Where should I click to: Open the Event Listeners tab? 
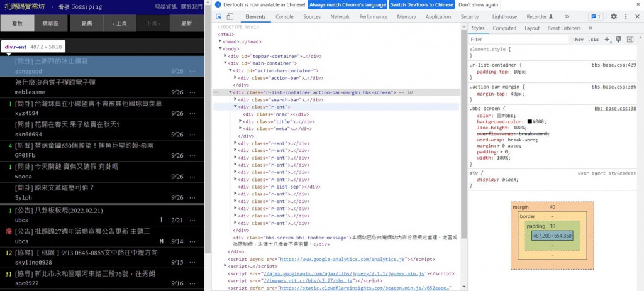coord(564,28)
